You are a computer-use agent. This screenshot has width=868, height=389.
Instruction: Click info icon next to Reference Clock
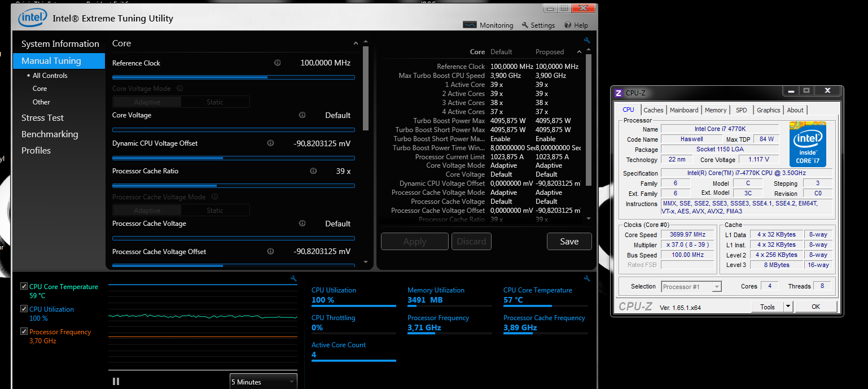tap(277, 63)
